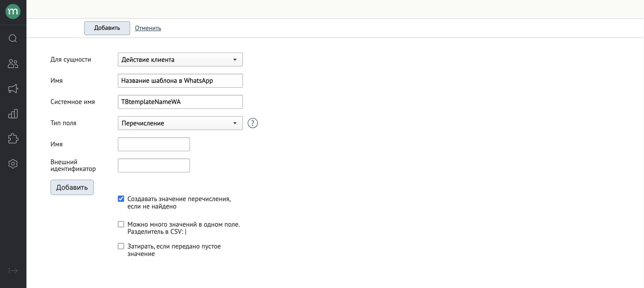
Task: Open the campaigns megaphone icon
Action: tap(13, 89)
